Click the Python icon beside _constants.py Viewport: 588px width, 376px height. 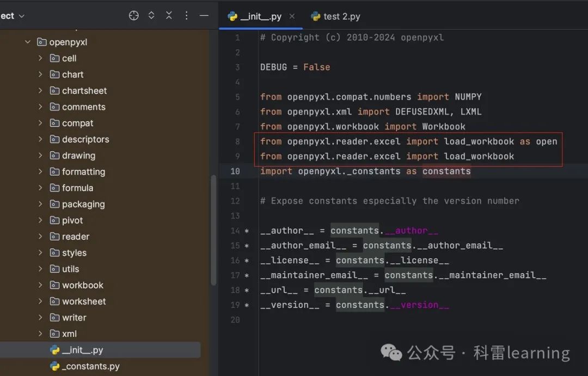pos(55,366)
